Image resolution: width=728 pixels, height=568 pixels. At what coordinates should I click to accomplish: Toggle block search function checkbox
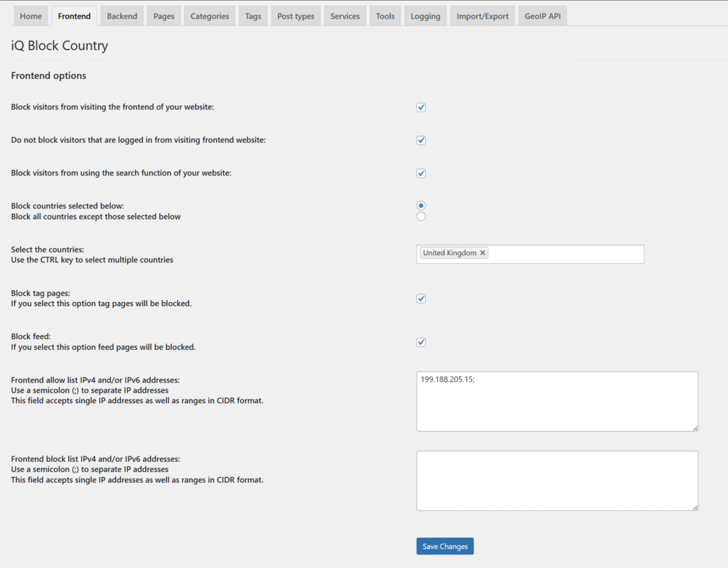(421, 173)
